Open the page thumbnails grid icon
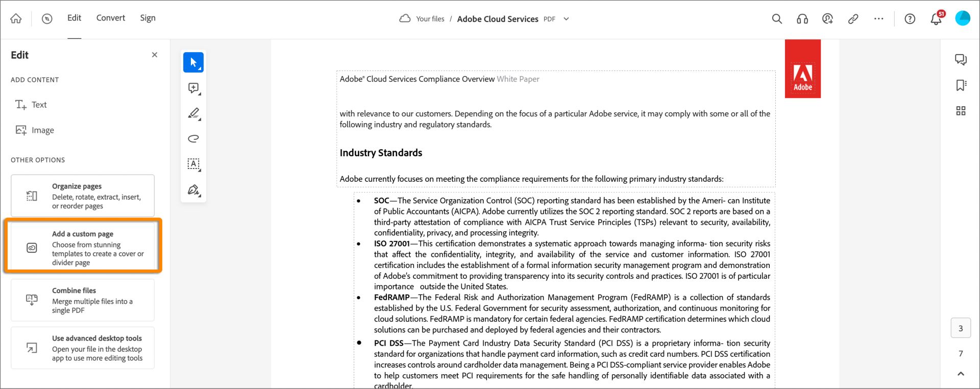 pos(961,111)
